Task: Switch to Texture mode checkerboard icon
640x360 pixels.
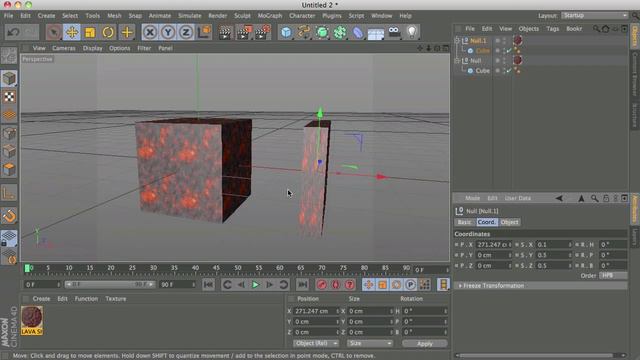Action: [9, 97]
